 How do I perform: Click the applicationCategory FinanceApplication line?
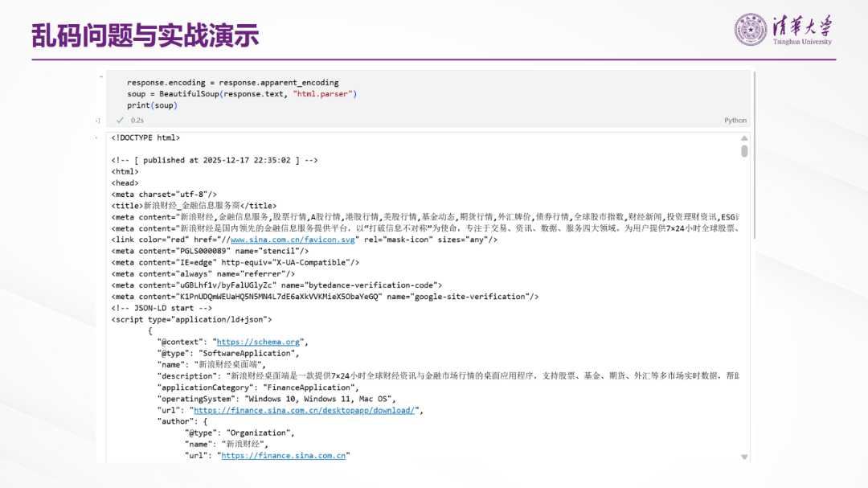pos(258,388)
